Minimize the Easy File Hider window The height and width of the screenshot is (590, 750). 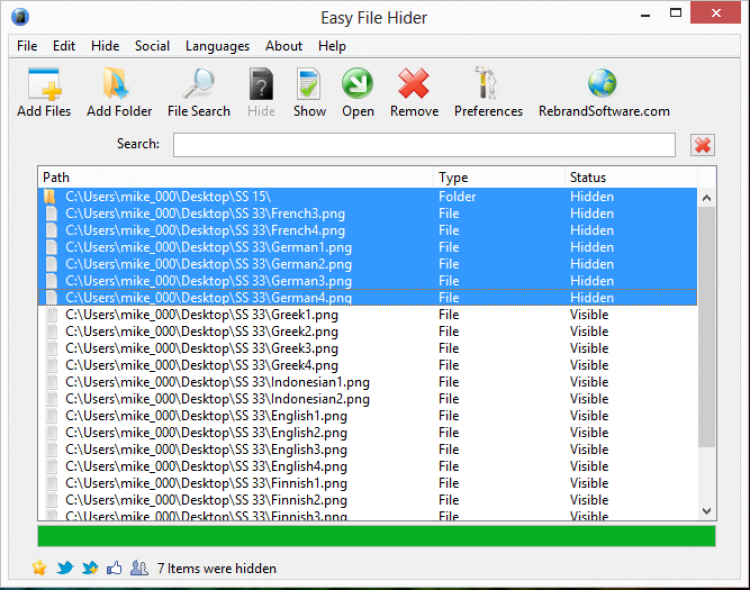point(645,14)
